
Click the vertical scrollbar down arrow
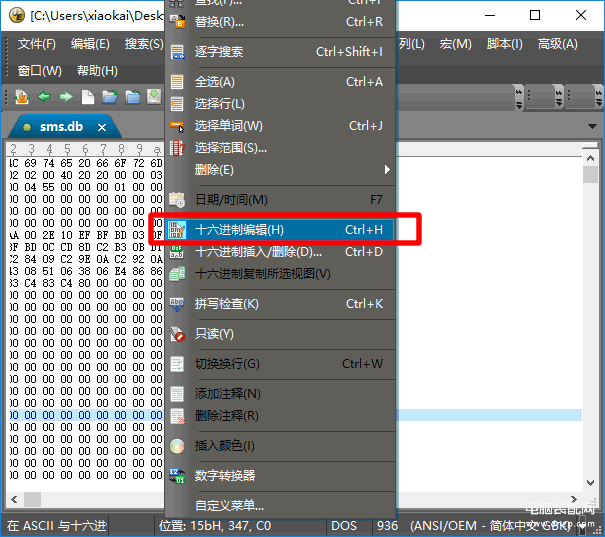(590, 483)
